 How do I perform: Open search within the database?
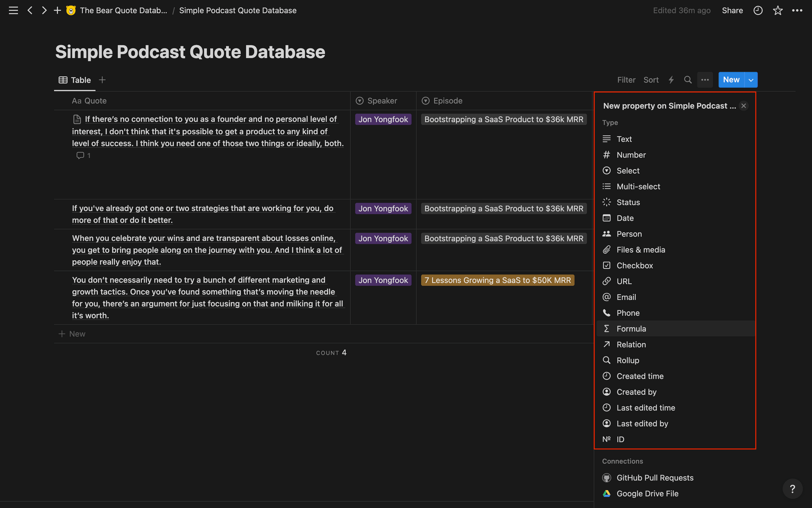[688, 80]
